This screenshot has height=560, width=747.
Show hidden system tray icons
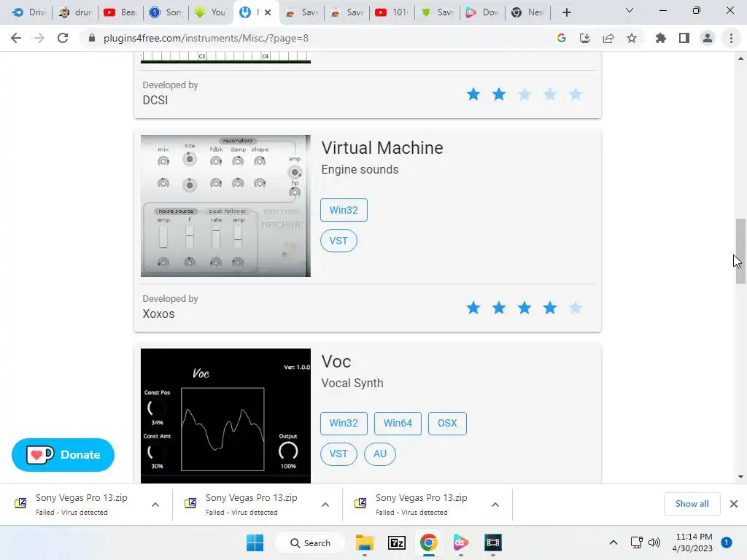coord(614,542)
